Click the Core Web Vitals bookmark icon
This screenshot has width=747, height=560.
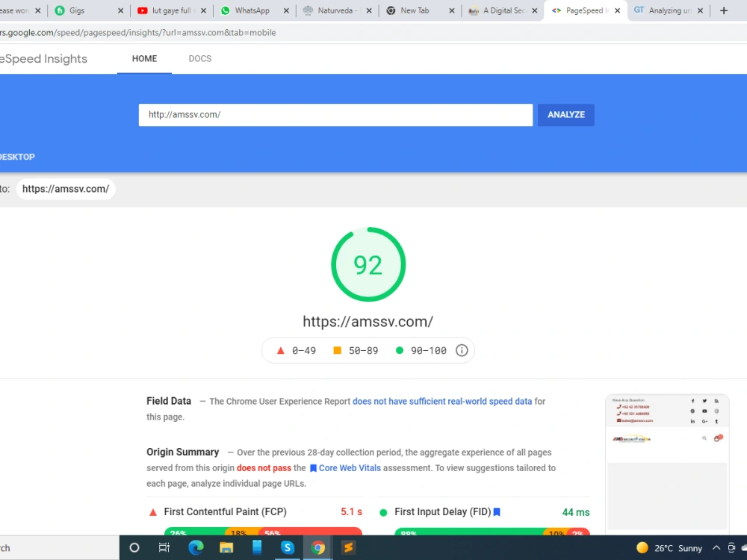(313, 468)
